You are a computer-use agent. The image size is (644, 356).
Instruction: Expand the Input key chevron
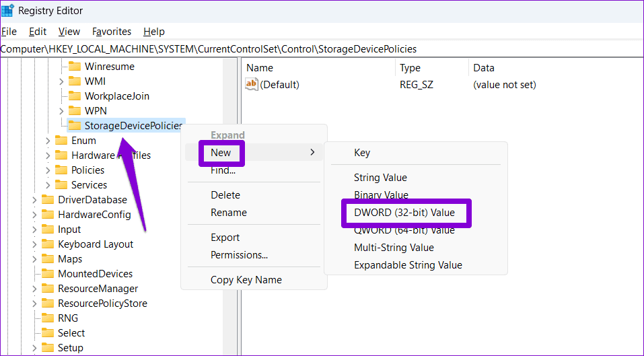coord(35,229)
